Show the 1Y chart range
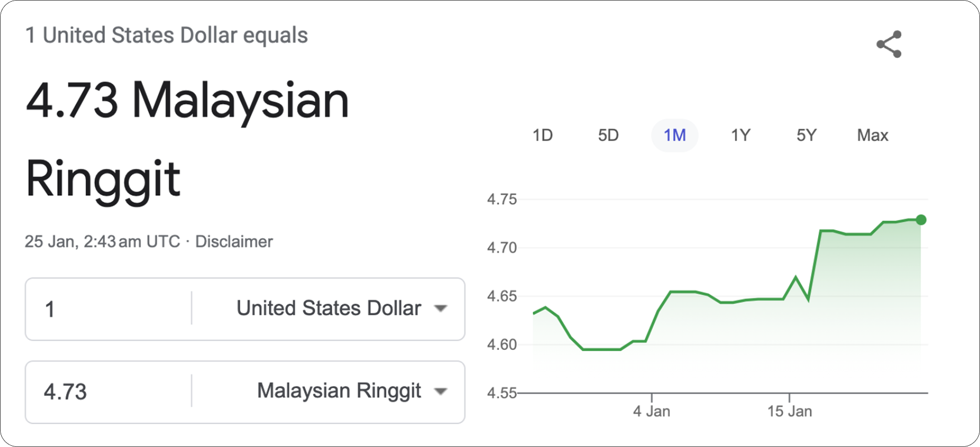The image size is (980, 447). (740, 135)
